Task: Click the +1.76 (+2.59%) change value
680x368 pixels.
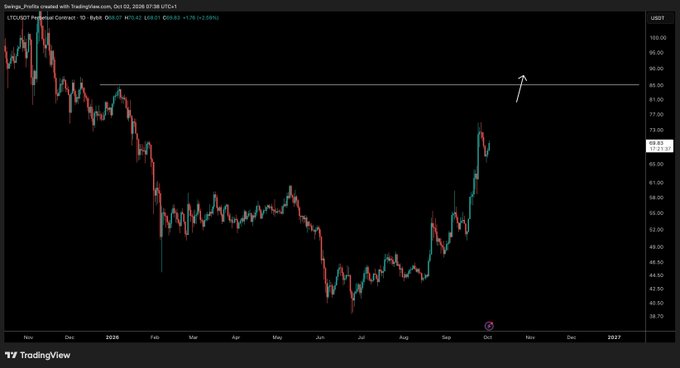Action: 201,18
